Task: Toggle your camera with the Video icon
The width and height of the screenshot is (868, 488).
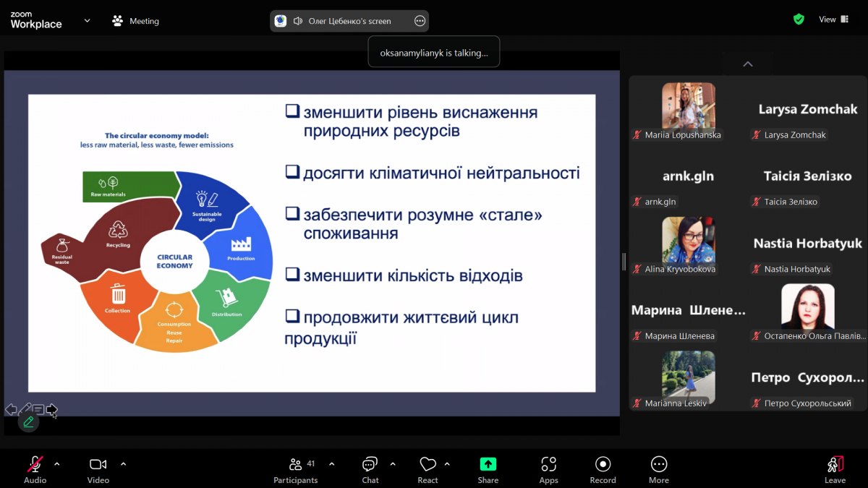Action: coord(98,463)
